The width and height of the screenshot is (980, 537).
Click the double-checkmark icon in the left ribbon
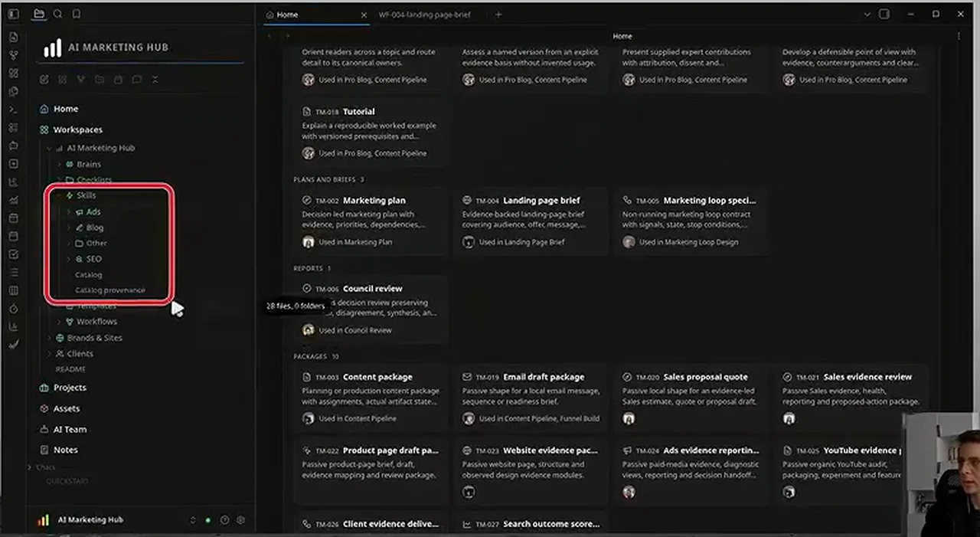pyautogui.click(x=13, y=344)
